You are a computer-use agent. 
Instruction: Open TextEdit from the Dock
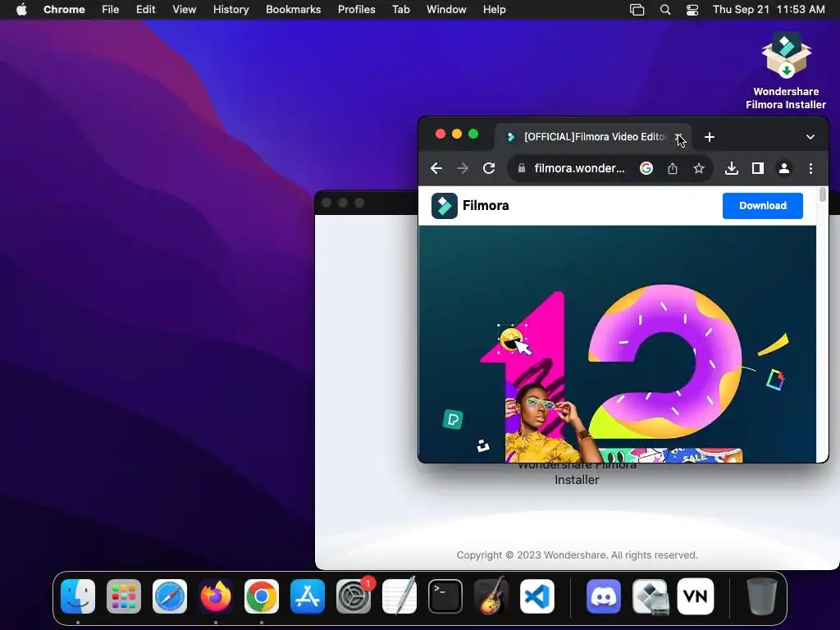pyautogui.click(x=399, y=596)
